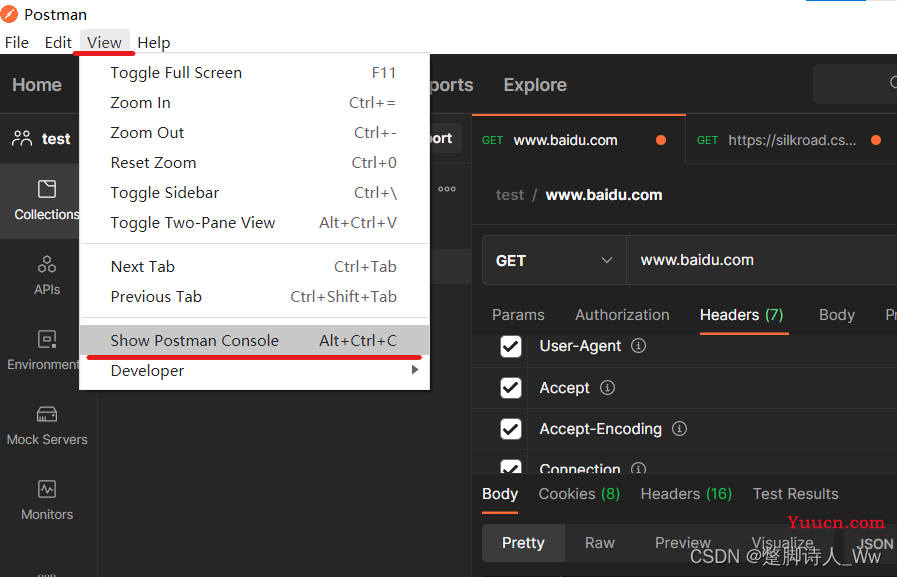Switch to the www.baidu.com request tab

[x=578, y=140]
